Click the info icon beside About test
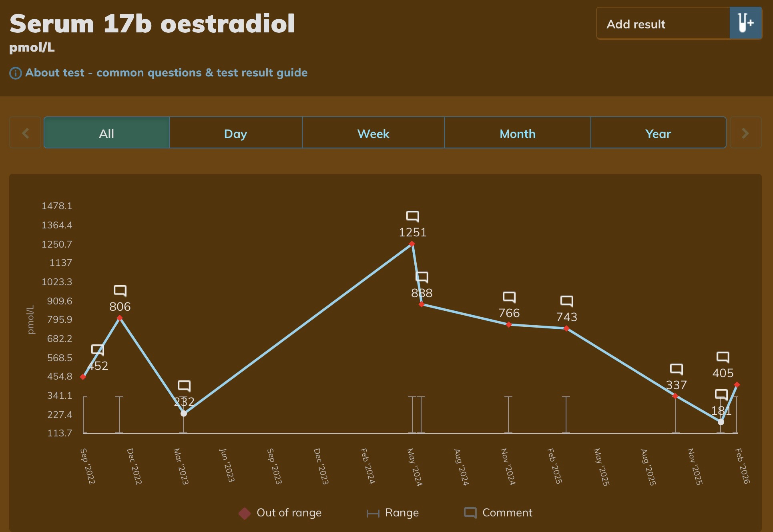This screenshot has height=532, width=773. pyautogui.click(x=16, y=73)
